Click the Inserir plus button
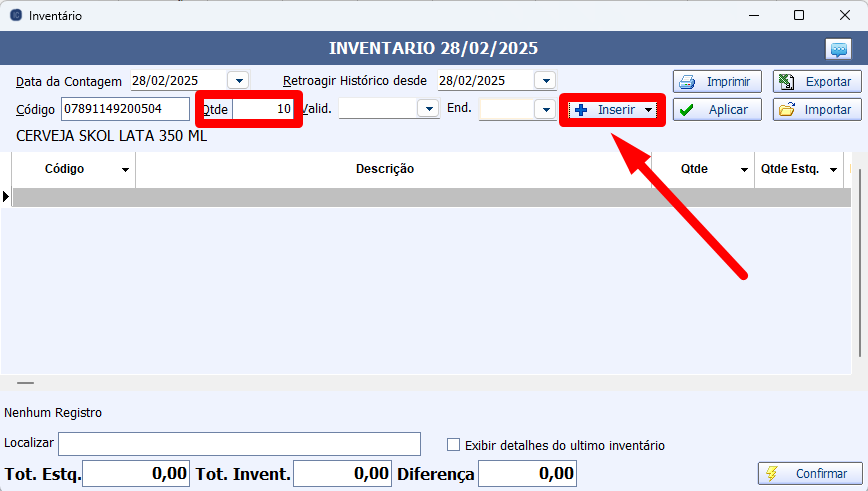Viewport: 868px width, 491px height. (605, 110)
